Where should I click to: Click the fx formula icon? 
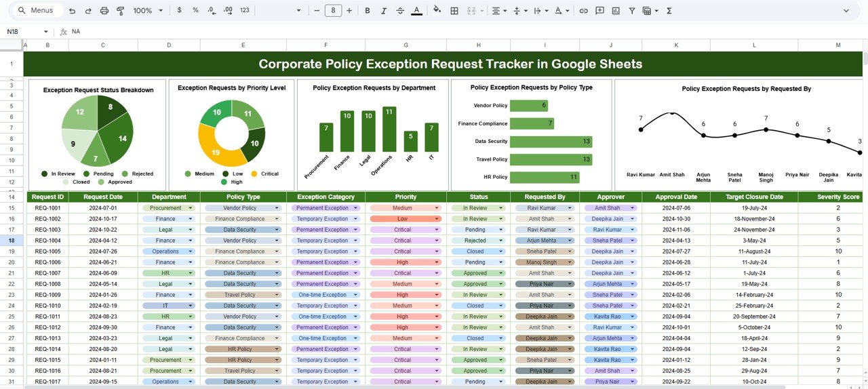tap(64, 32)
